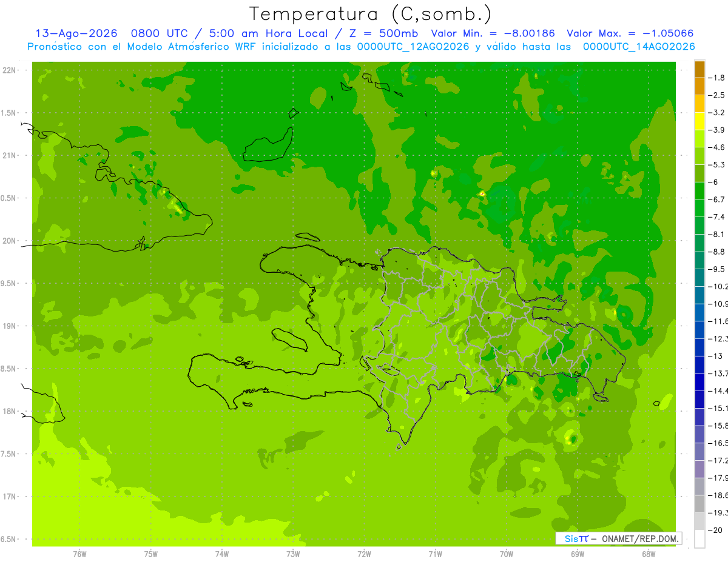Click the '-9.5' colorbar label

[x=717, y=269]
